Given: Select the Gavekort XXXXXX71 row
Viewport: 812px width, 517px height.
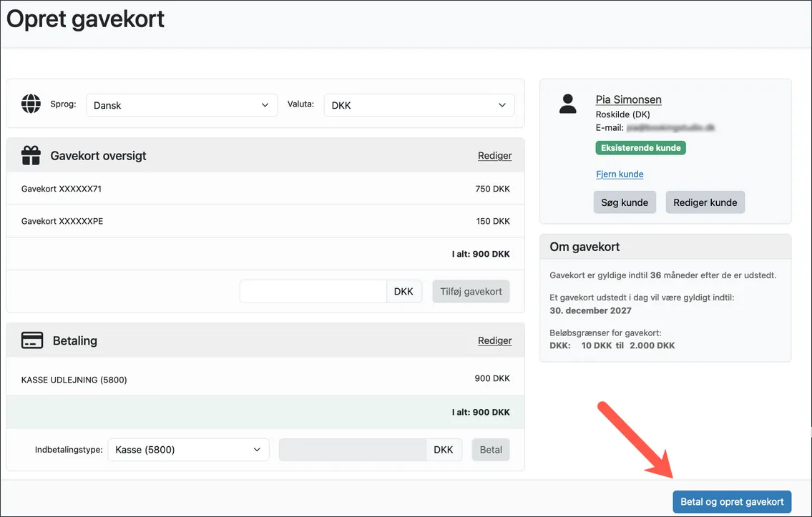Looking at the screenshot, I should (265, 189).
